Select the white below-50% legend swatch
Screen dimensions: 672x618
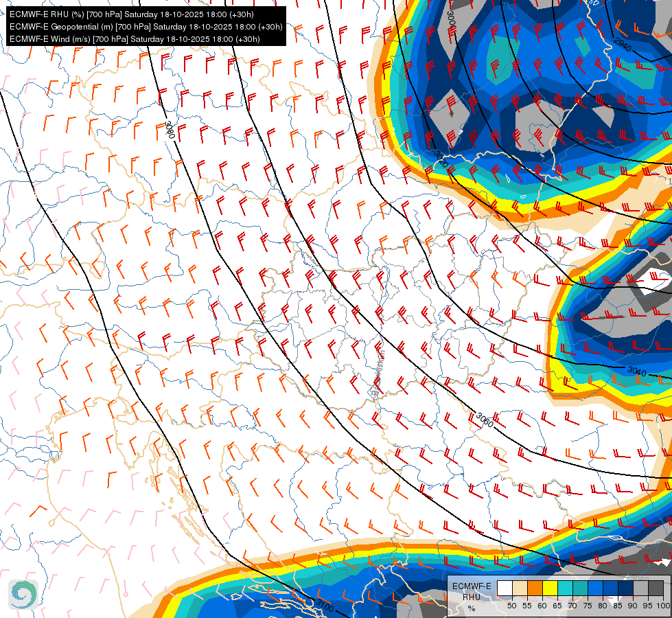pyautogui.click(x=505, y=588)
